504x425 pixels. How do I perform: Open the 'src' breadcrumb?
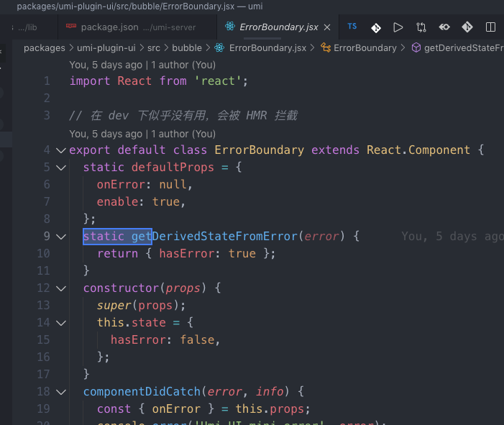click(x=154, y=48)
